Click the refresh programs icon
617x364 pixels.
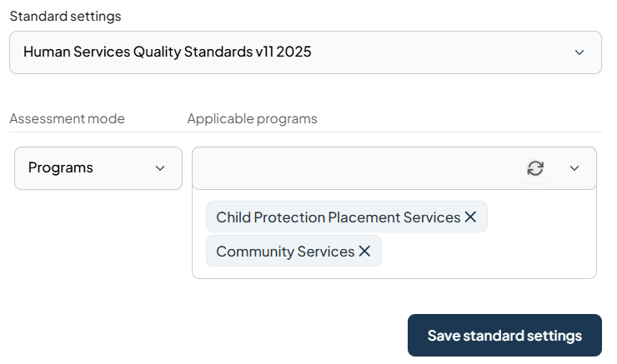point(535,168)
